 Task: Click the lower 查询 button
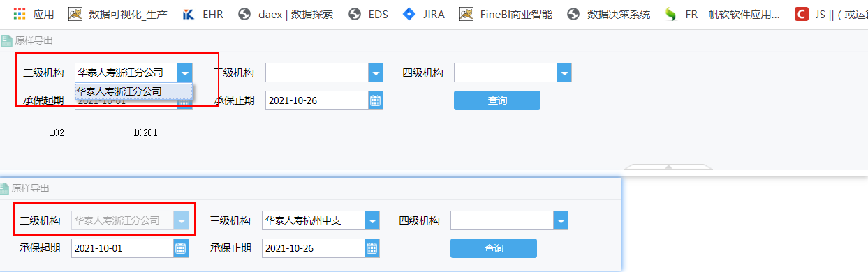pyautogui.click(x=494, y=248)
